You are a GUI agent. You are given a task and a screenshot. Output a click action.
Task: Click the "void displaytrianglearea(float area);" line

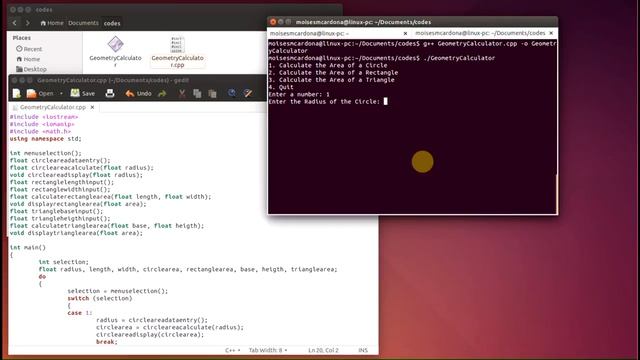76,233
